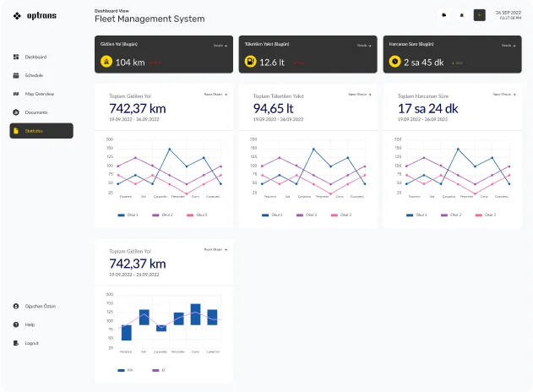Click the first white icon button in header

[x=444, y=14]
